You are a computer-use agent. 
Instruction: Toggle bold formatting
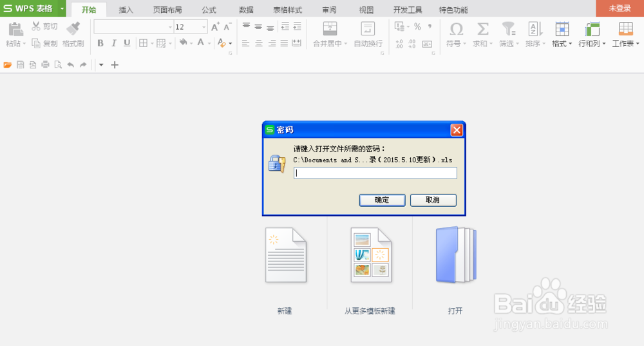pyautogui.click(x=100, y=43)
